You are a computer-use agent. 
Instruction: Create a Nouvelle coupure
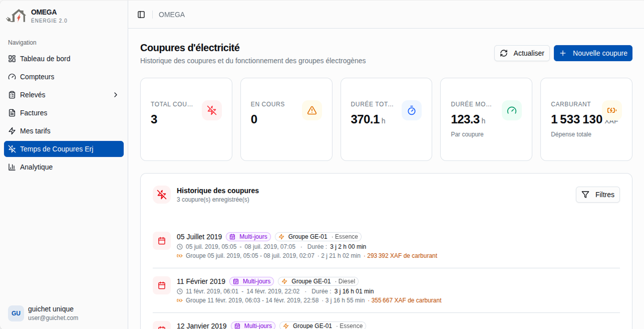(x=593, y=53)
